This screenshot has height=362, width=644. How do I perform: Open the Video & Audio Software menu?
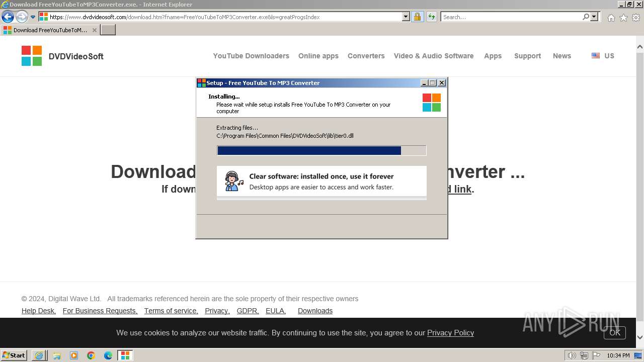pyautogui.click(x=434, y=56)
